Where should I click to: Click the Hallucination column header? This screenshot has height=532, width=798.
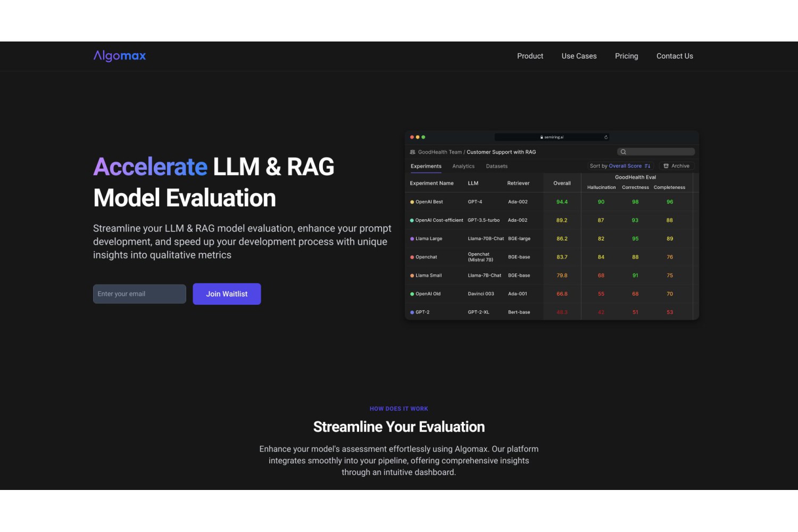(x=601, y=187)
